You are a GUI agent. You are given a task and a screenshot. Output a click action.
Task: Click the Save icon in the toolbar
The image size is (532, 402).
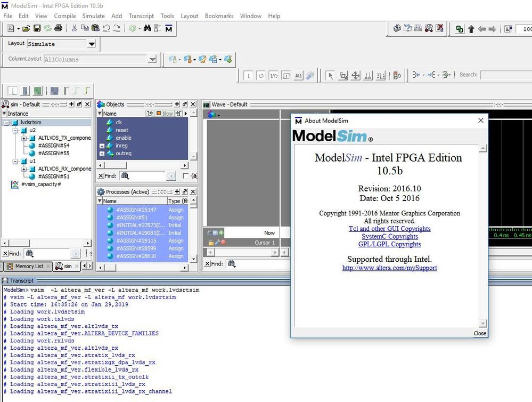click(37, 28)
